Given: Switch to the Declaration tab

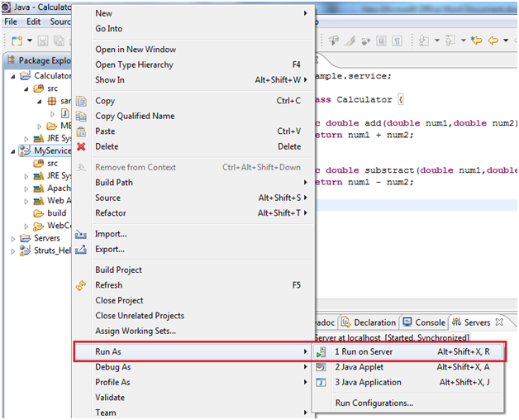Looking at the screenshot, I should coord(369,322).
